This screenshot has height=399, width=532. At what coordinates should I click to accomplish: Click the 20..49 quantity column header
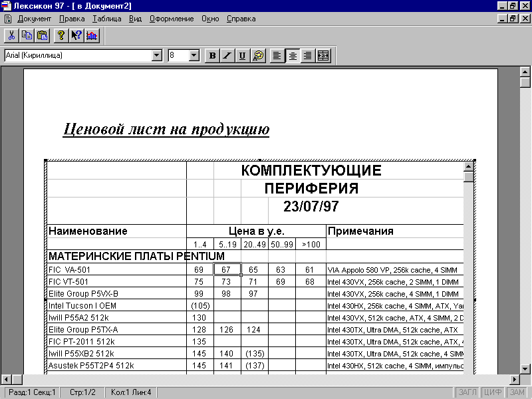pos(255,244)
